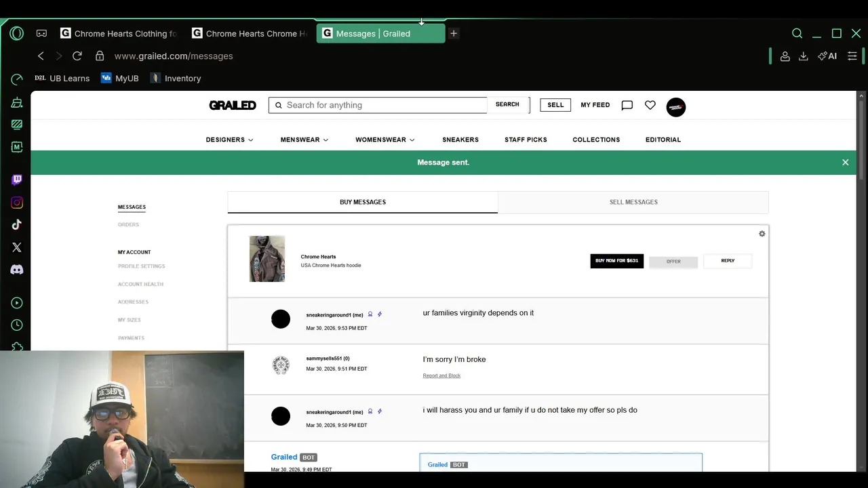The height and width of the screenshot is (488, 868).
Task: Click the Search button
Action: [507, 105]
